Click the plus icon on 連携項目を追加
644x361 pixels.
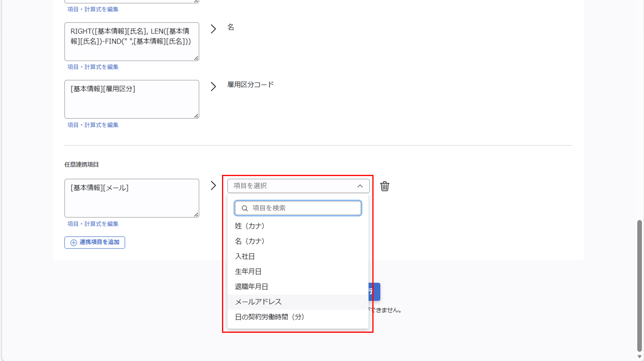(x=73, y=243)
